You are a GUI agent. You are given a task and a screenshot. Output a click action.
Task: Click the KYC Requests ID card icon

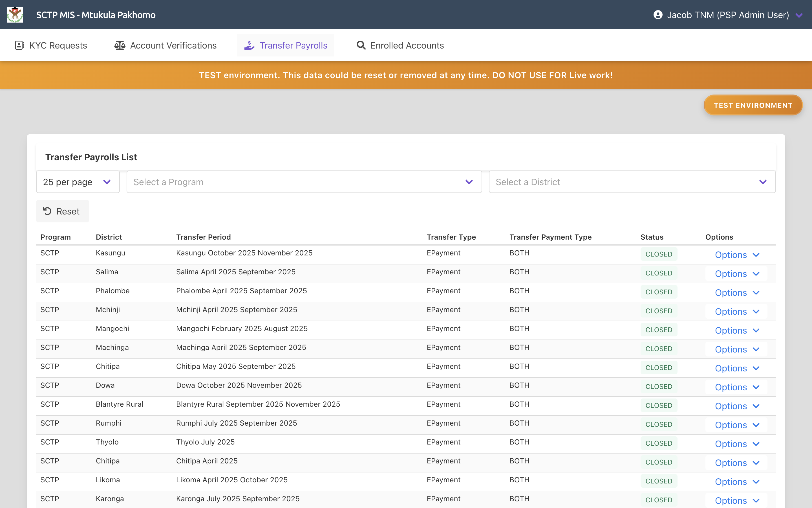click(19, 45)
